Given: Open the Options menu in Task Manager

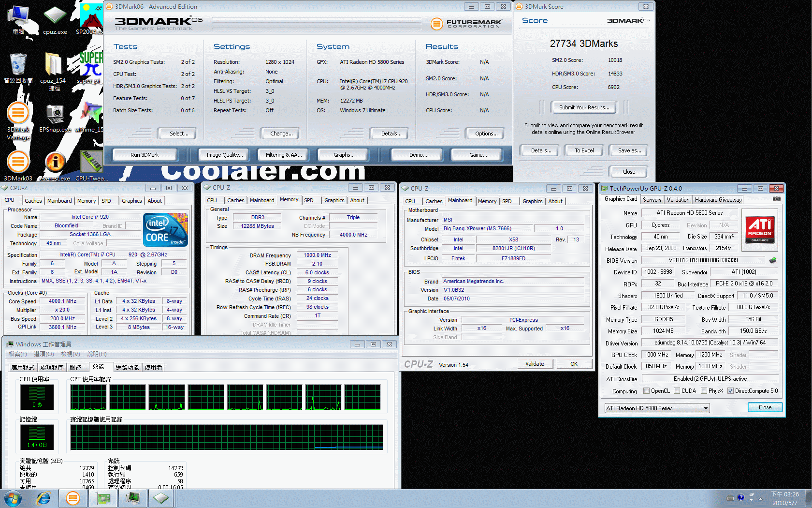Looking at the screenshot, I should 44,354.
